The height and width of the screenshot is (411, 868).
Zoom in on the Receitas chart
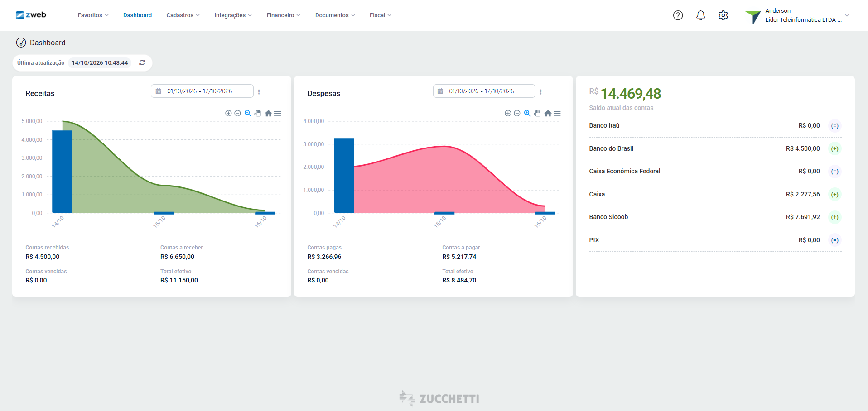tap(228, 113)
